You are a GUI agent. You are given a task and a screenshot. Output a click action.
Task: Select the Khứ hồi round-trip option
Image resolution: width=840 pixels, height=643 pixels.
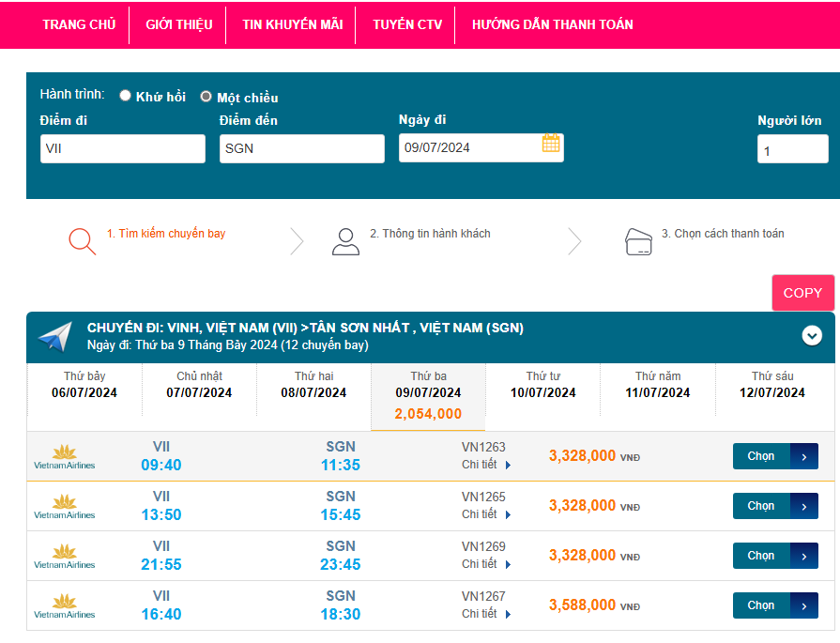pyautogui.click(x=126, y=96)
